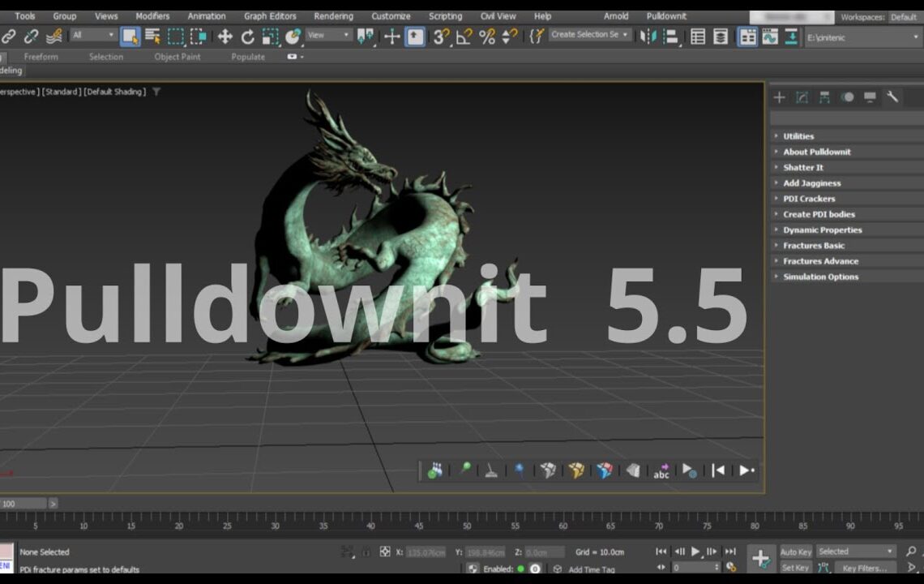Viewport: 924px width, 584px height.
Task: Activate the Select and Rotate tool
Action: click(247, 37)
